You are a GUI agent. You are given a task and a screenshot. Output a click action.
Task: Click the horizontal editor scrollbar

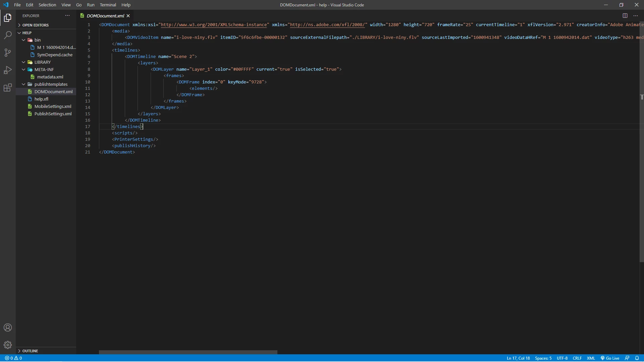click(x=188, y=352)
